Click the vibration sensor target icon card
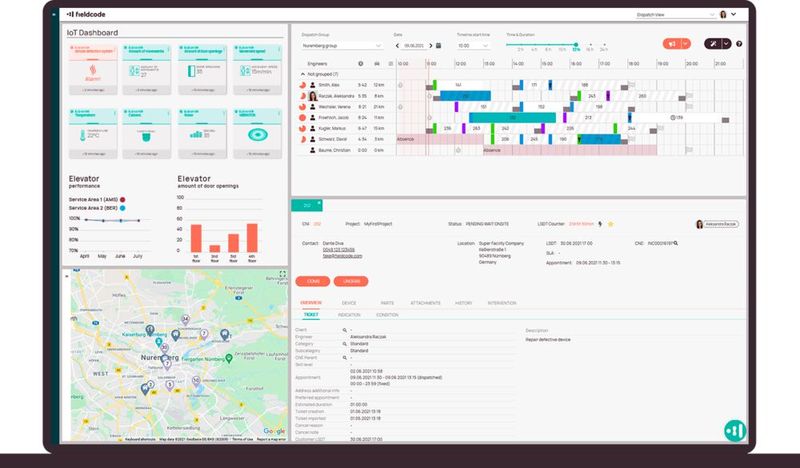Viewport: 800px width, 468px height. click(257, 134)
